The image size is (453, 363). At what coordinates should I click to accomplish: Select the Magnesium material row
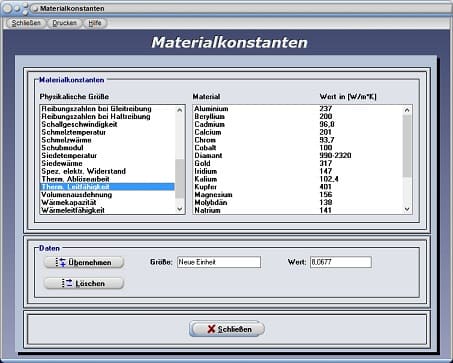coord(298,195)
